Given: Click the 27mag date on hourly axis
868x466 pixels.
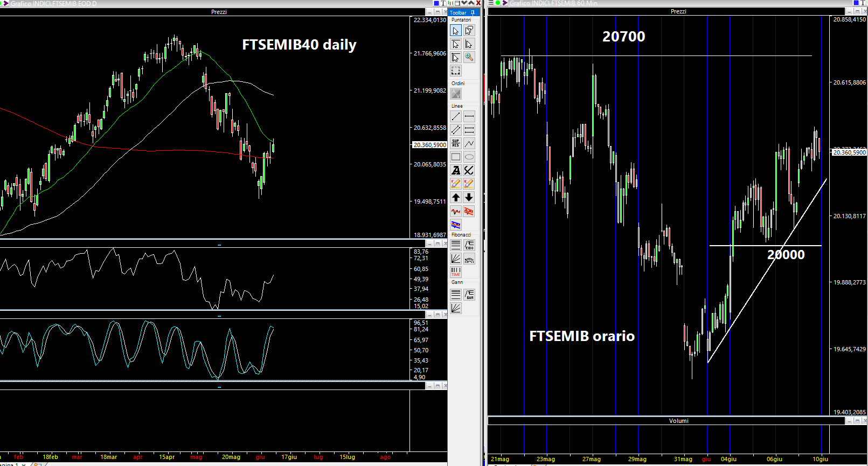Looking at the screenshot, I should (591, 459).
